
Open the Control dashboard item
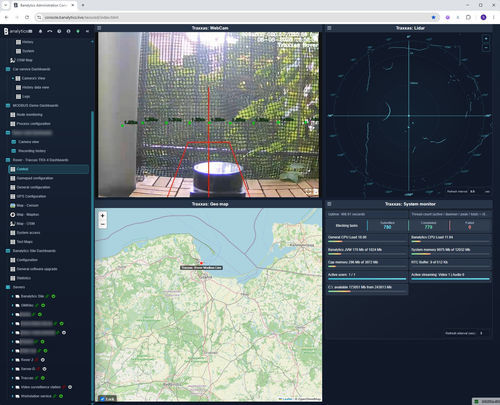[49, 169]
